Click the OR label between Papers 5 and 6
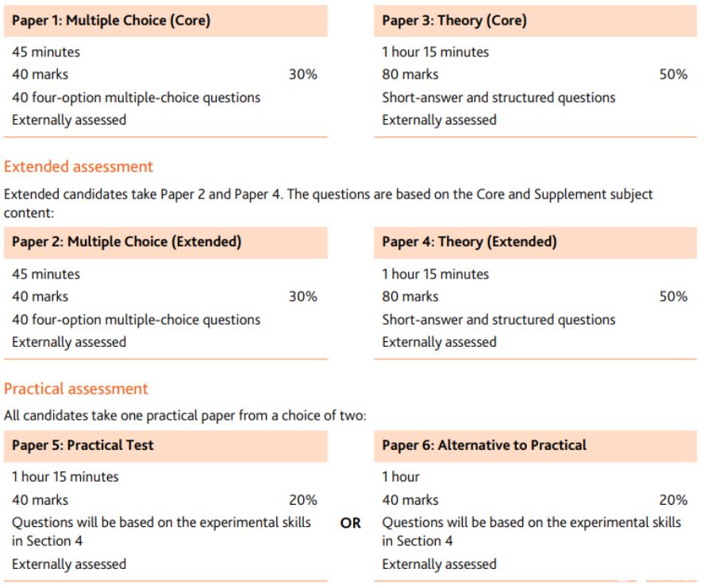 click(350, 523)
